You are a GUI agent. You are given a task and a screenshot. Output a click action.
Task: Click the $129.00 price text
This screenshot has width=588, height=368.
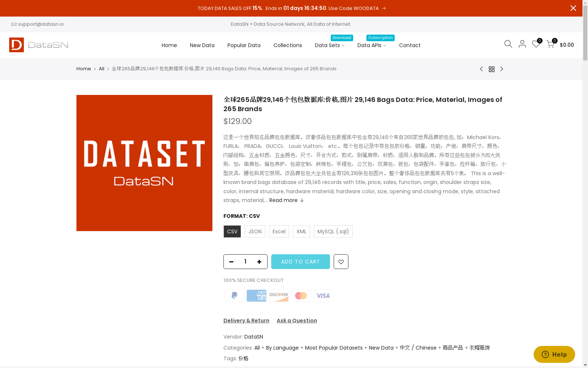237,121
